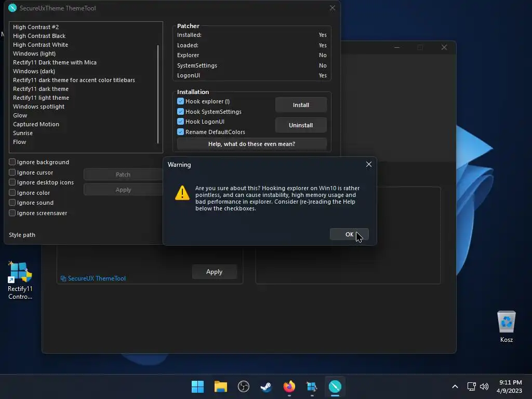Minimize the background Rectify11 window

click(396, 47)
